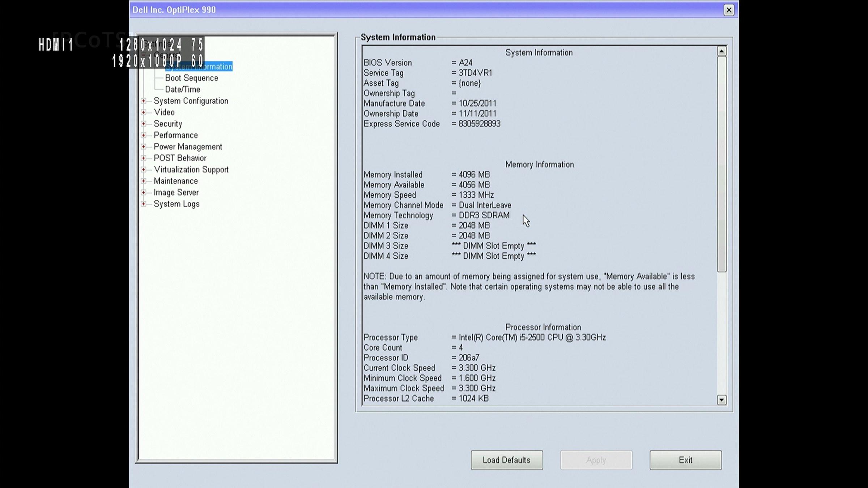Click the Load Defaults button

click(507, 460)
